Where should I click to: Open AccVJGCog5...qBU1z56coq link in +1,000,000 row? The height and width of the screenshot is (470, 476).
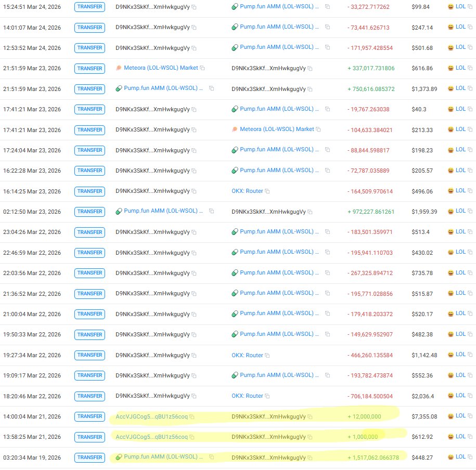(152, 437)
